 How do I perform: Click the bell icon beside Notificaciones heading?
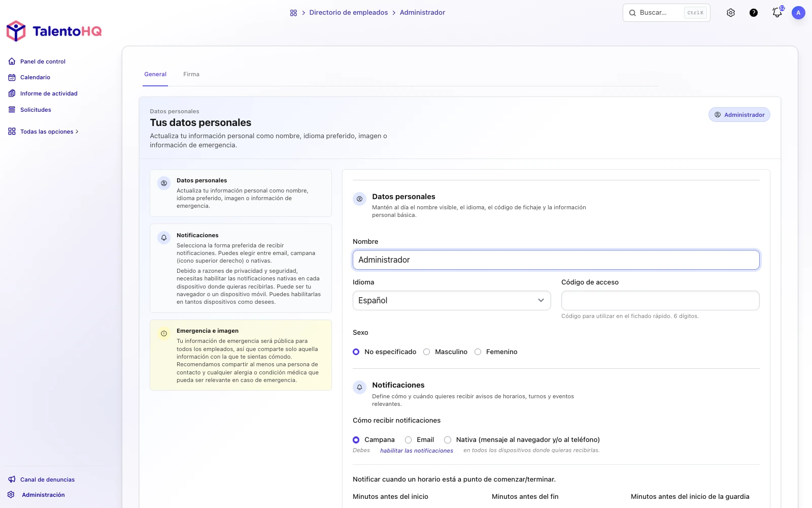click(x=359, y=388)
